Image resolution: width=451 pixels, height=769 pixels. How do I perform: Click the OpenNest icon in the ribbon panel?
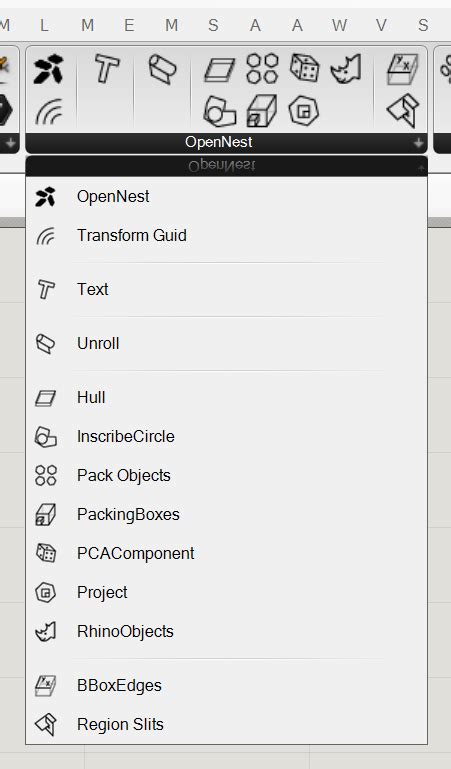point(48,69)
